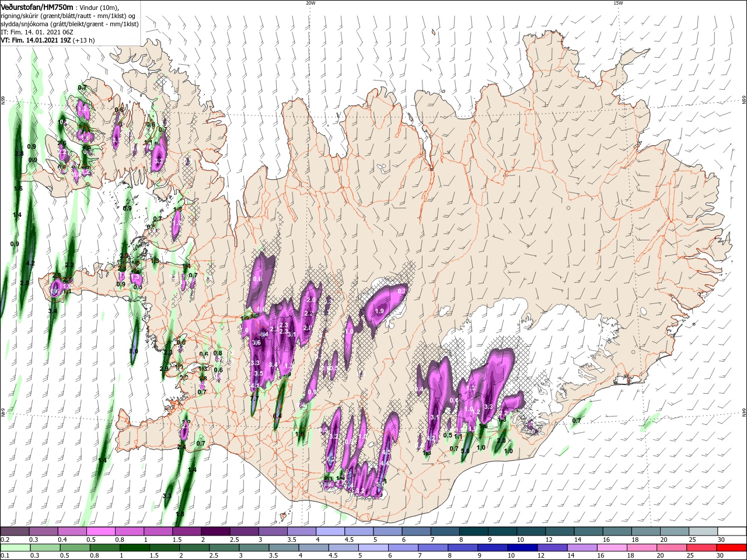Pick the pale green rain swatch 0.1–0.3
This screenshot has width=747, height=560.
click(x=15, y=548)
